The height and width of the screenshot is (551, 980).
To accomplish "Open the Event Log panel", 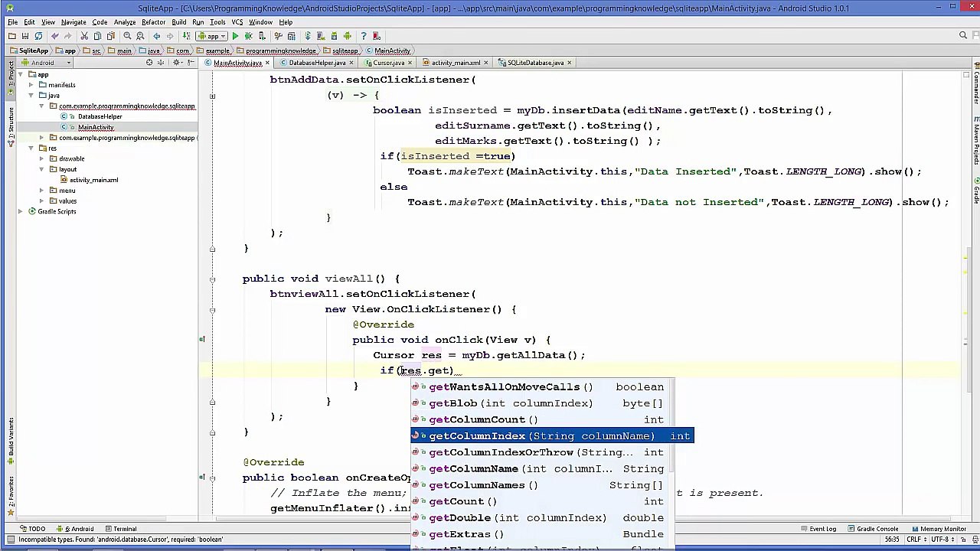I will (x=818, y=529).
